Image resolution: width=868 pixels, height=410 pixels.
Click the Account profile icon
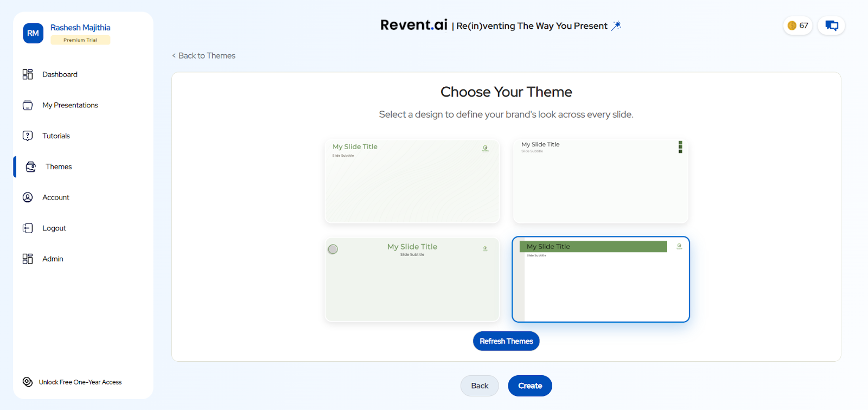pos(28,197)
